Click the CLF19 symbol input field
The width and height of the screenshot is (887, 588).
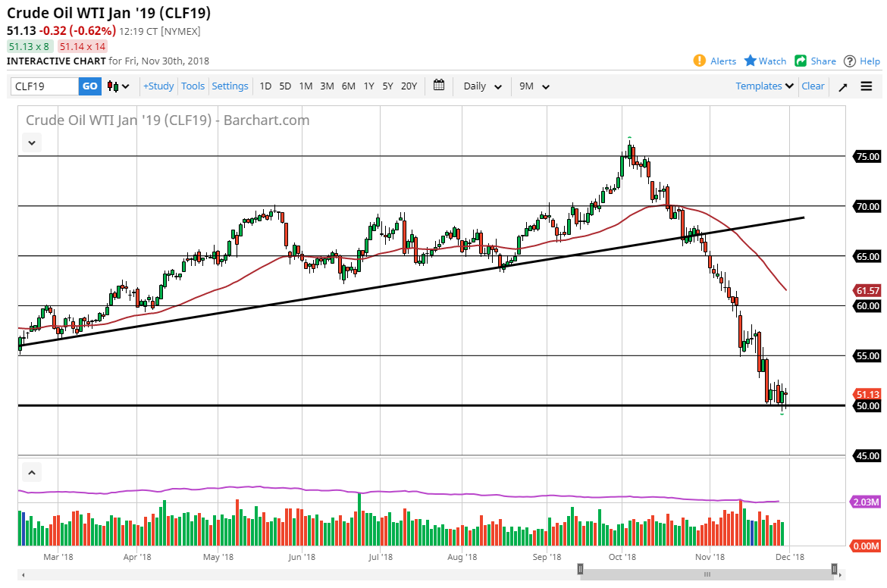point(45,86)
